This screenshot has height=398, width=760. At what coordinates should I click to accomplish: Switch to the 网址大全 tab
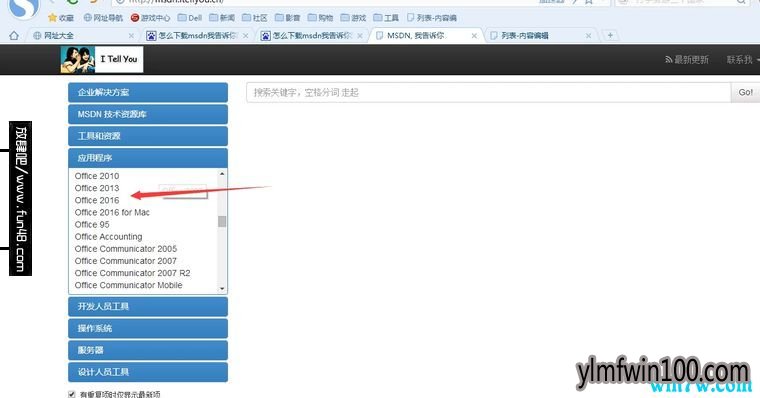(78, 35)
